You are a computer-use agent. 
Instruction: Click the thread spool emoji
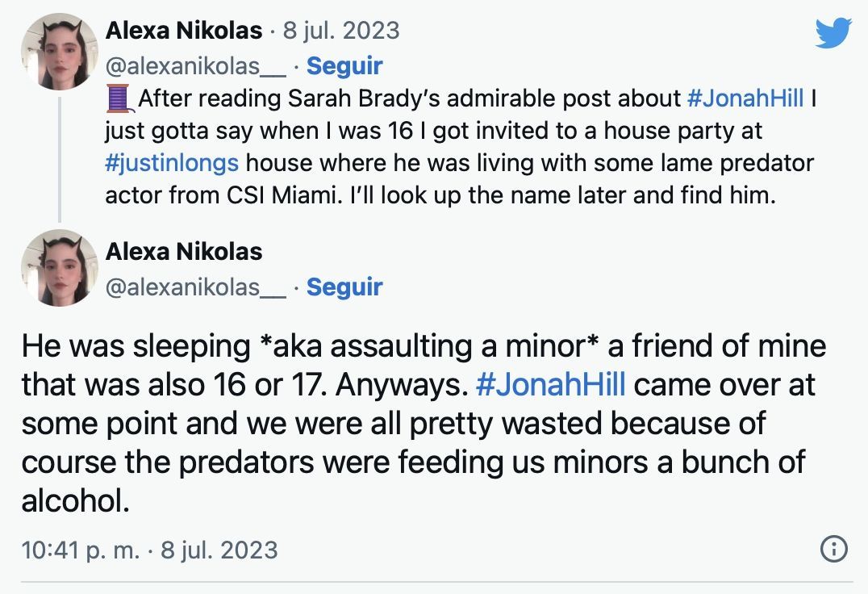(x=118, y=98)
